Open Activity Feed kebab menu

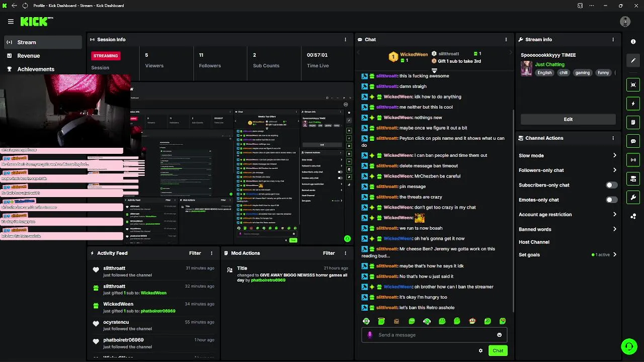pyautogui.click(x=211, y=253)
